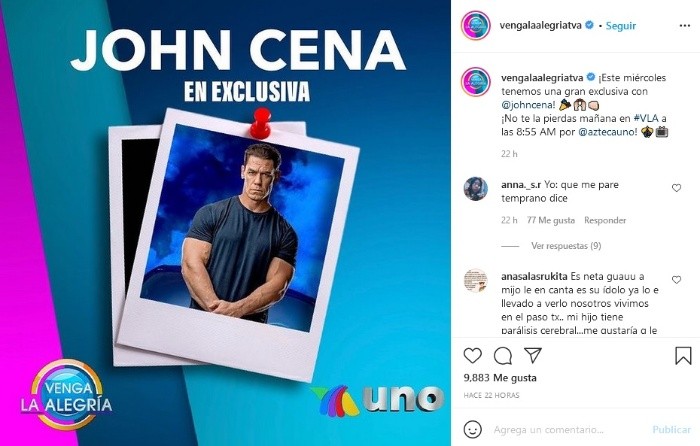This screenshot has height=446, width=700.
Task: Like anasalasrukita's comment
Action: (676, 279)
